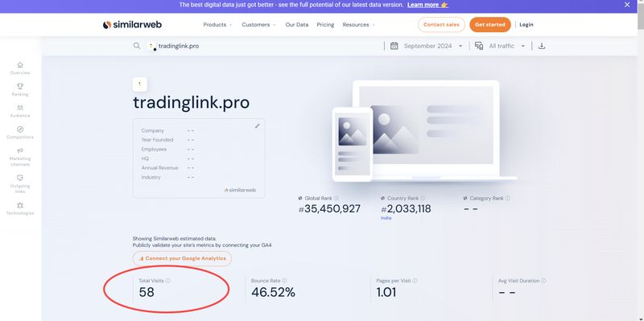Click the India country link
The height and width of the screenshot is (321, 644).
point(386,218)
